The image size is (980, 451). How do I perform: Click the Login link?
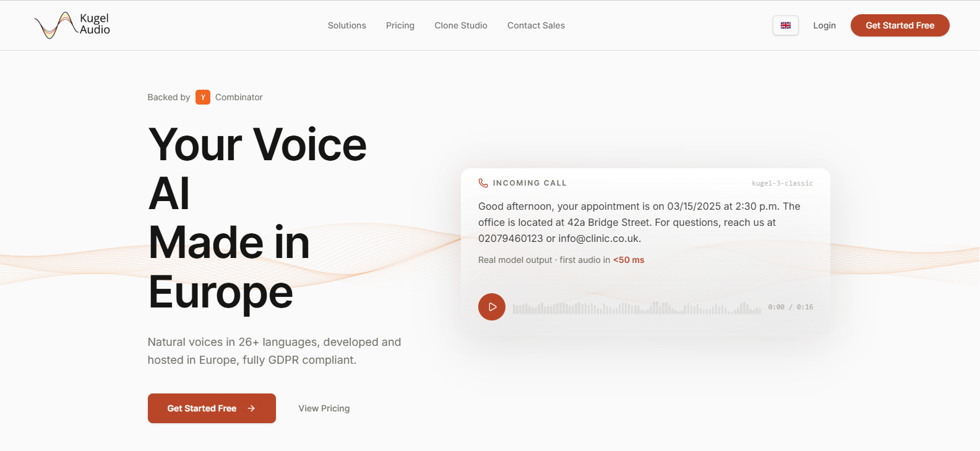[x=824, y=25]
